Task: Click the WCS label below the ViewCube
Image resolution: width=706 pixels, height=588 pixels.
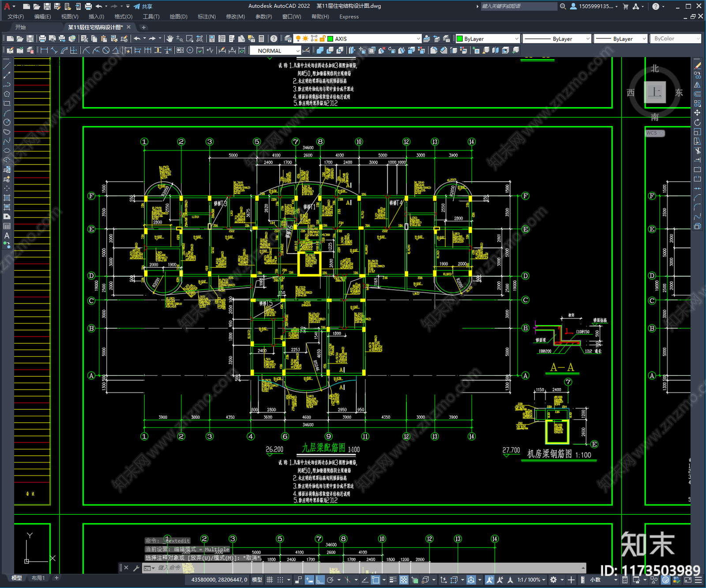Action: (x=654, y=133)
